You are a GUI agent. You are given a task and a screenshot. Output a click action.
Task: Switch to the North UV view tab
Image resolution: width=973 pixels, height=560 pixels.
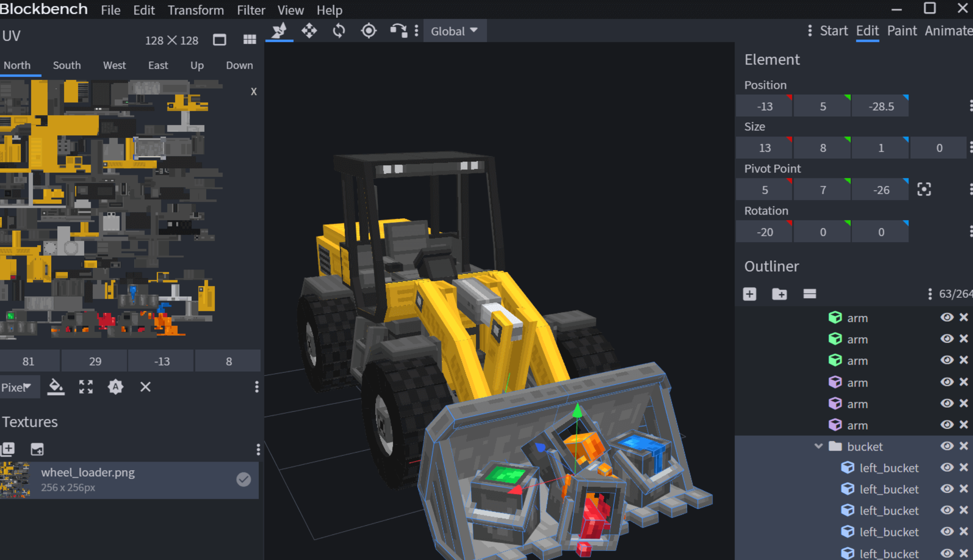17,65
